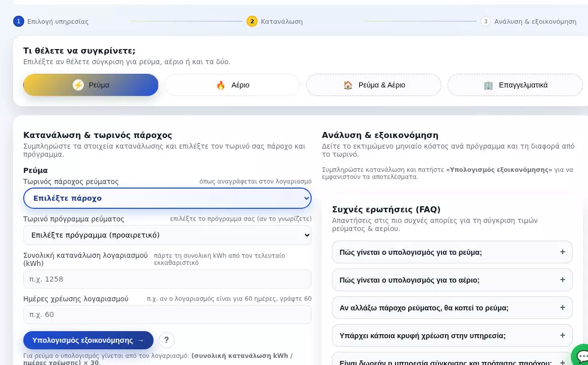The image size is (588, 365).
Task: Select the Ρεύμα comparison option
Action: click(91, 85)
